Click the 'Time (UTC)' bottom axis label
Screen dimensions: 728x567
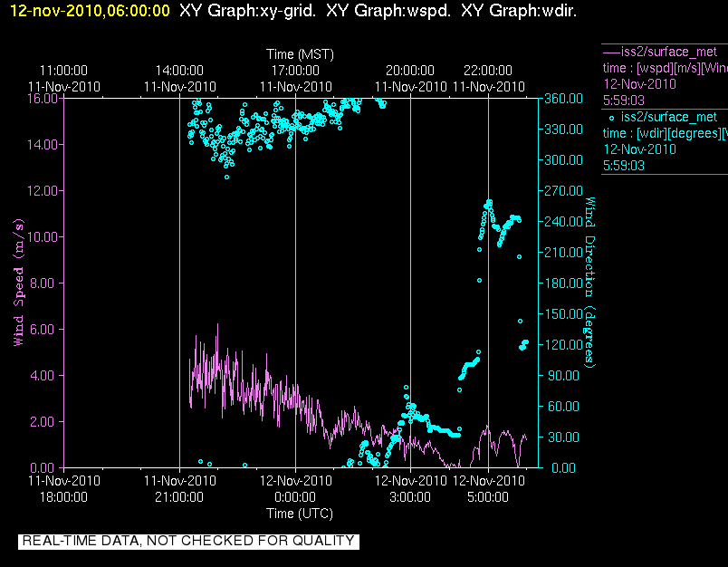click(x=300, y=514)
